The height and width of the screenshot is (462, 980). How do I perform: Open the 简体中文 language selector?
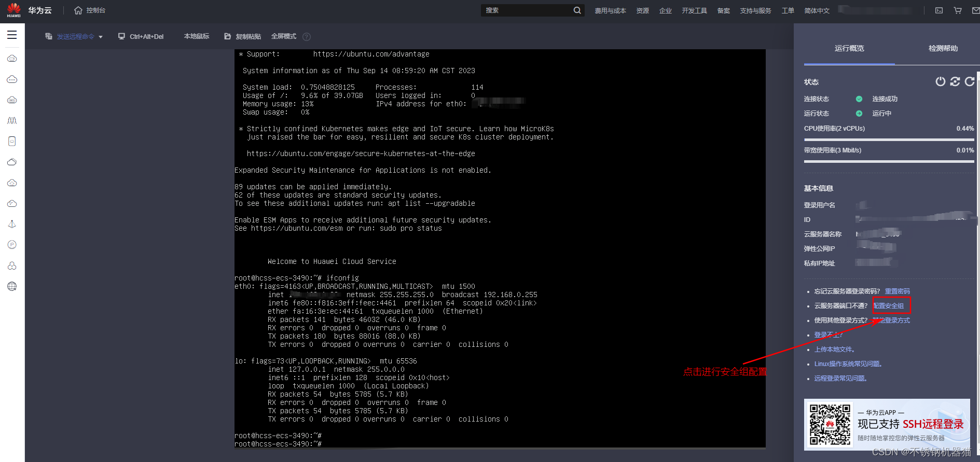pos(817,11)
